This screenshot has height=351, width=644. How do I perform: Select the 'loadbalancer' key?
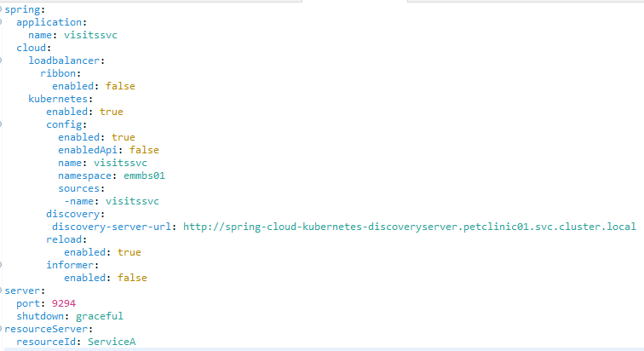click(64, 60)
